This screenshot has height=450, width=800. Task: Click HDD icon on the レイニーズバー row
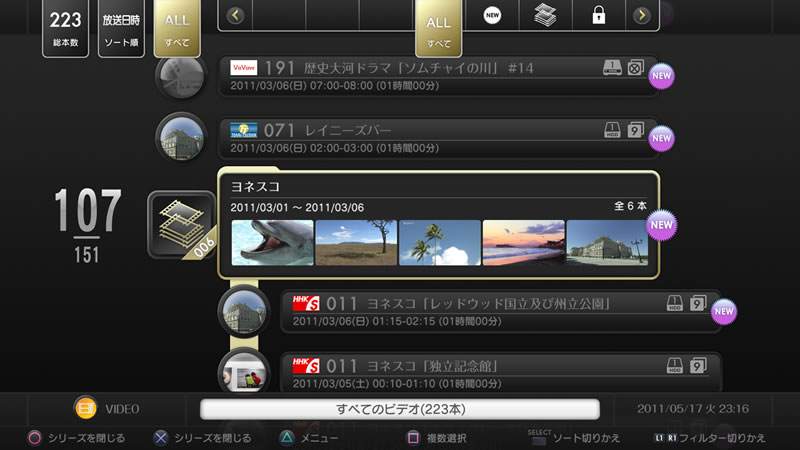pos(612,130)
